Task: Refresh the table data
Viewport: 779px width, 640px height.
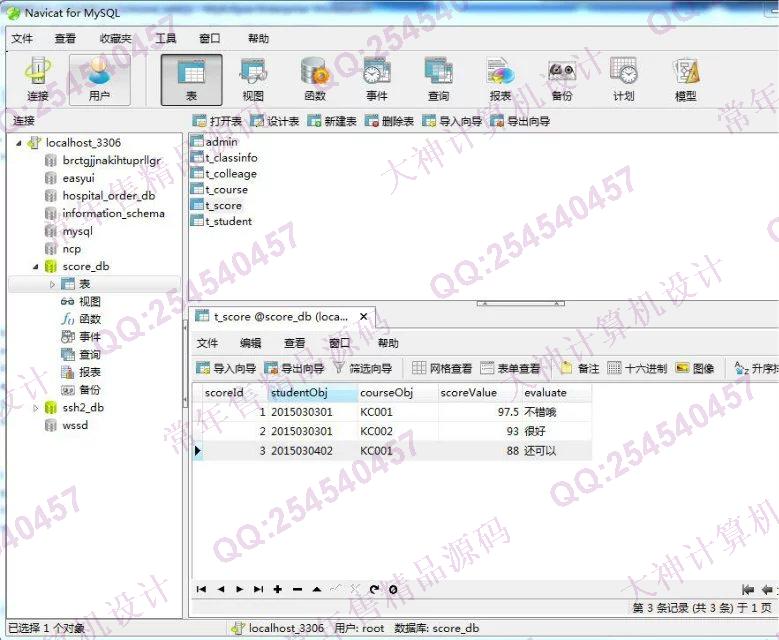Action: click(374, 589)
